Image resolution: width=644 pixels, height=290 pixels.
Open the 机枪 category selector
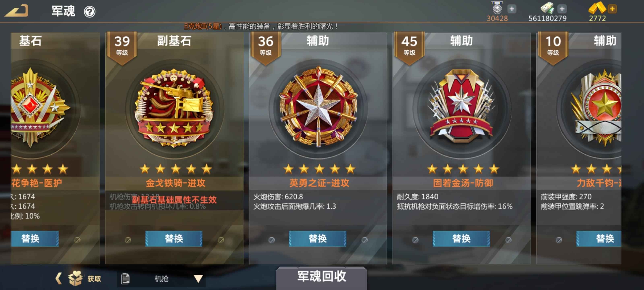(161, 279)
